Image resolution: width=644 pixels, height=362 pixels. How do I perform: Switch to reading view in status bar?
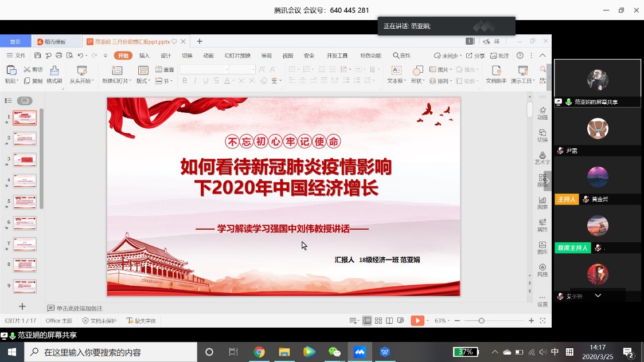point(389,321)
